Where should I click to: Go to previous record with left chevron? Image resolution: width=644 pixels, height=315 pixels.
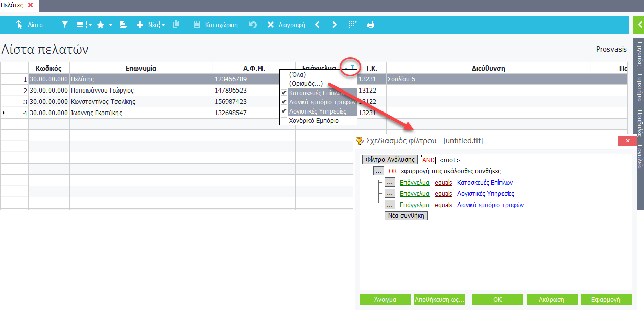tap(317, 25)
